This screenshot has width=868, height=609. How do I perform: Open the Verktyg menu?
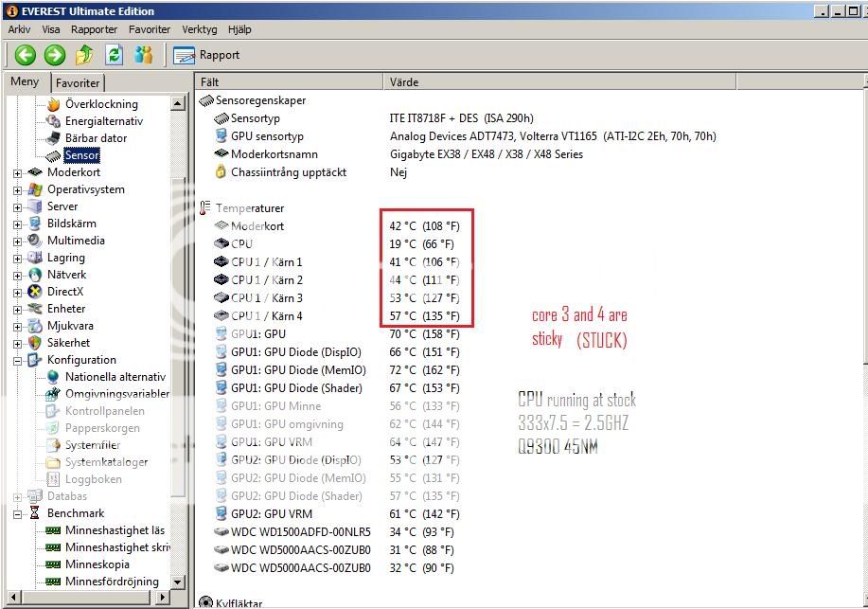[199, 29]
